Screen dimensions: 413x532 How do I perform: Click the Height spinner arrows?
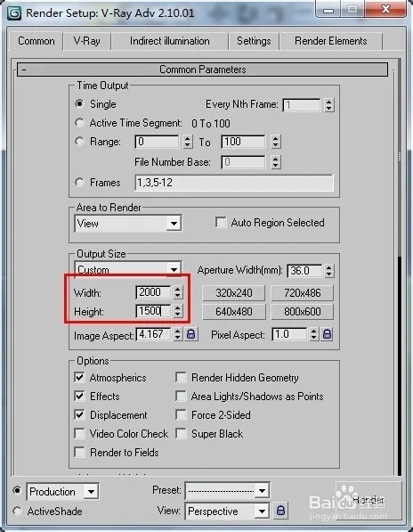pyautogui.click(x=178, y=311)
